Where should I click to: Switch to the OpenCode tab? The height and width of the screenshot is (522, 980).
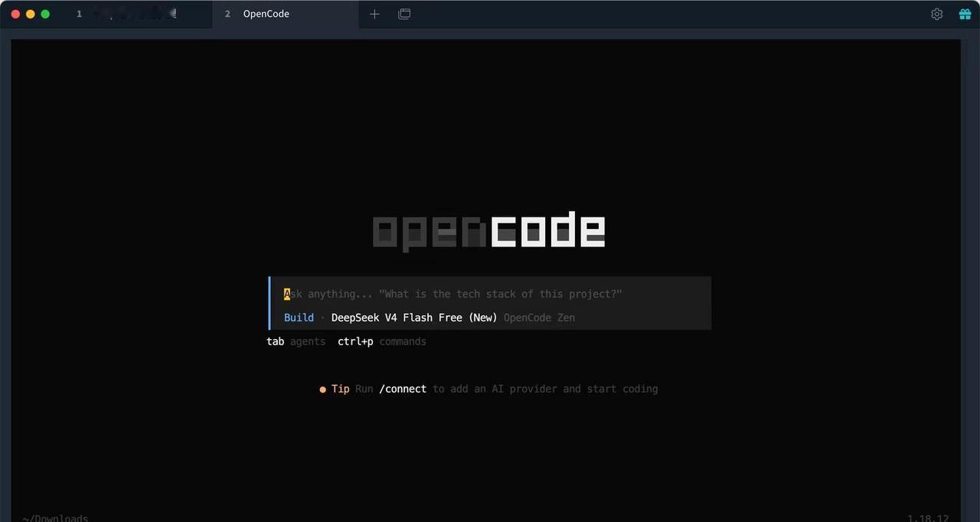click(x=286, y=14)
